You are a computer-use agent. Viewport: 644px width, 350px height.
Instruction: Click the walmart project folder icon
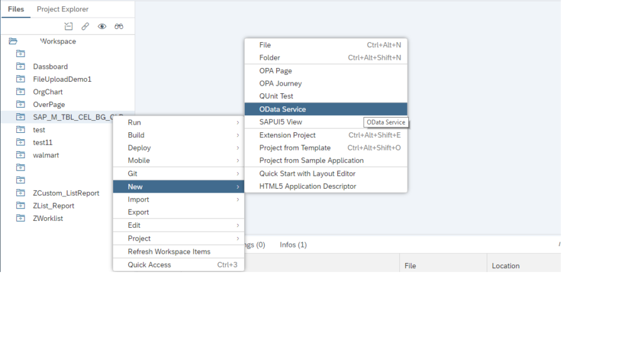[x=20, y=155]
